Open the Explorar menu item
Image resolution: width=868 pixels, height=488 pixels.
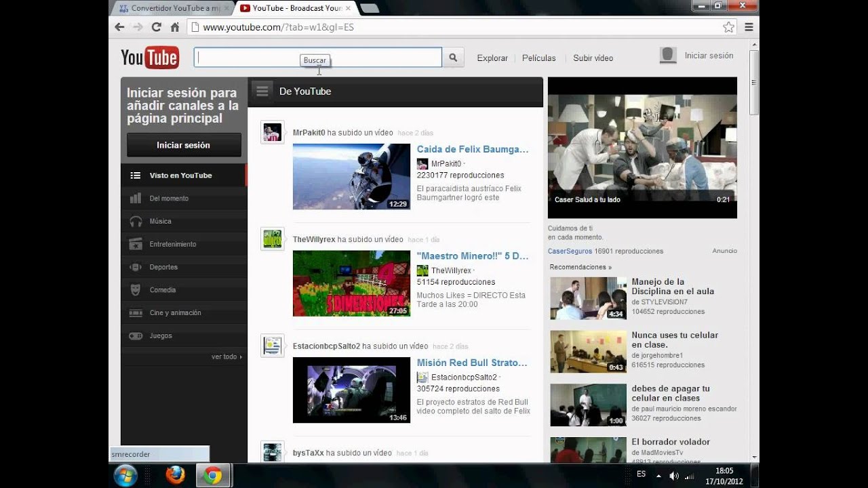pyautogui.click(x=492, y=58)
